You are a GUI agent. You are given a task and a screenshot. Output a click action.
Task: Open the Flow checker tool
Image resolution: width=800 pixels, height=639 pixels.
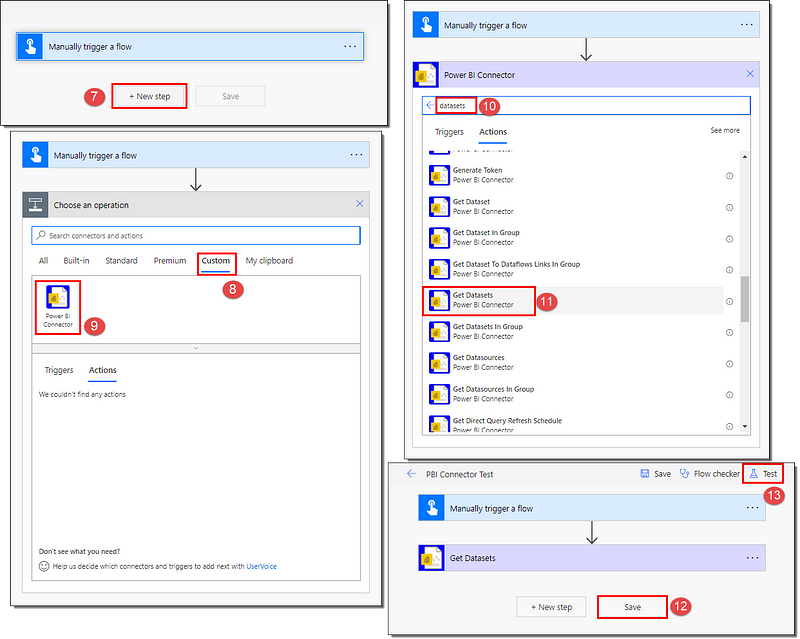[x=709, y=474]
